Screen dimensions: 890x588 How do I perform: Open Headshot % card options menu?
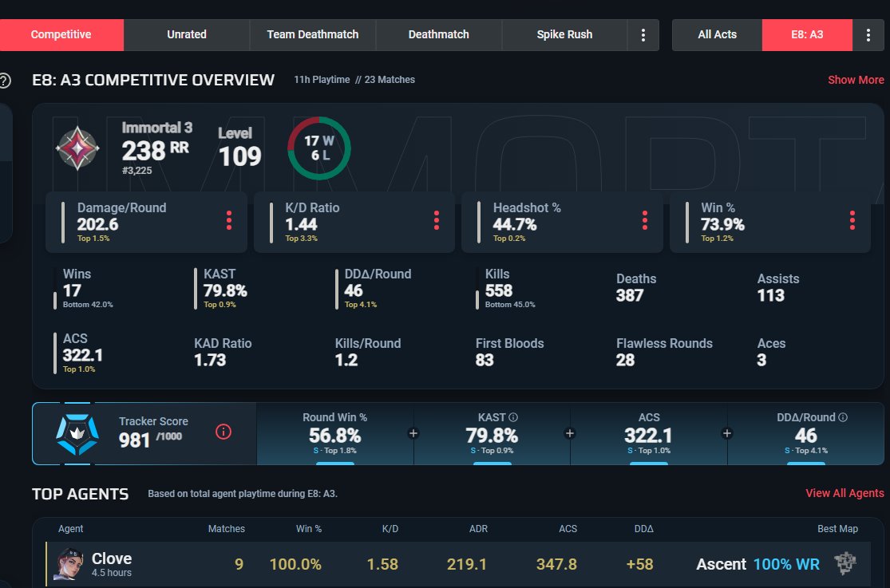tap(645, 220)
